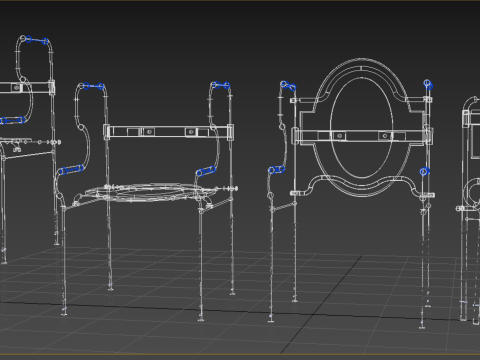Select blue lower-right ring on oval-back chair
The image size is (480, 360).
pos(424,172)
